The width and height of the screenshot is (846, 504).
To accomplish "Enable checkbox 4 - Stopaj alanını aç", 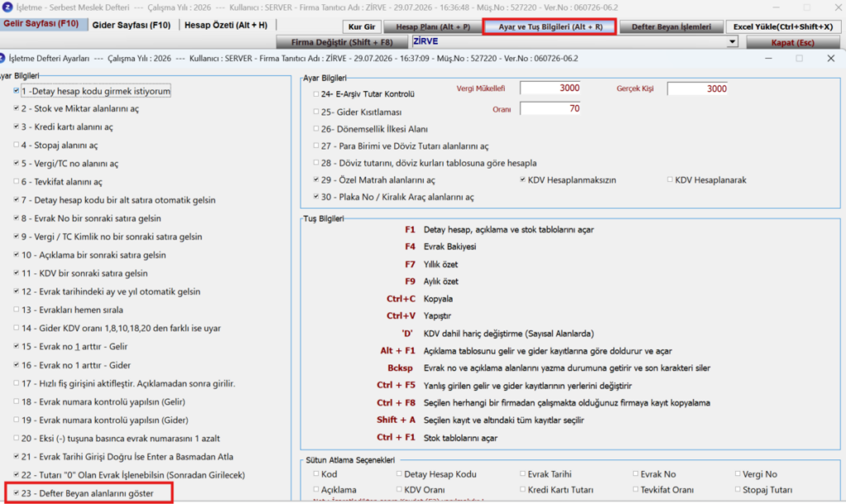I will (17, 145).
